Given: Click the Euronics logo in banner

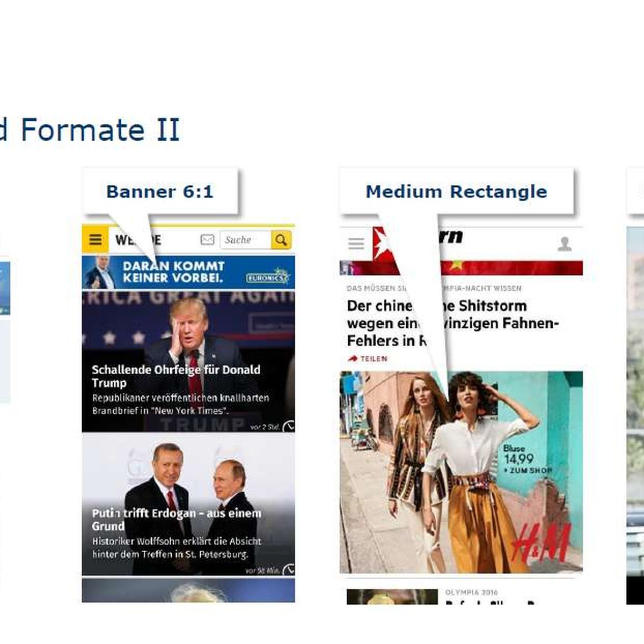Looking at the screenshot, I should [268, 276].
